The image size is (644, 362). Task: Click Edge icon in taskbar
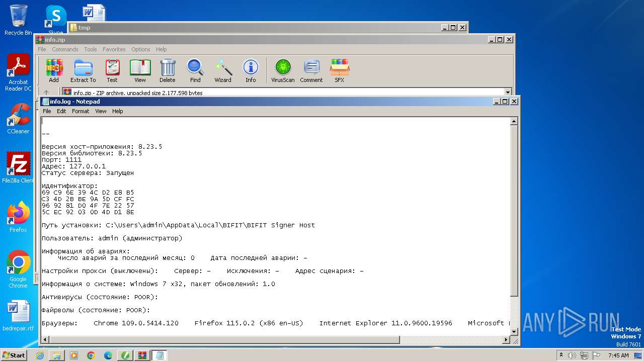click(108, 355)
